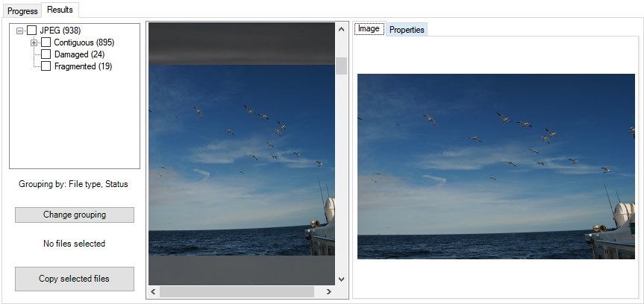The image size is (644, 304).
Task: Click the horizontal scrollbar left arrow
Action: coord(153,291)
